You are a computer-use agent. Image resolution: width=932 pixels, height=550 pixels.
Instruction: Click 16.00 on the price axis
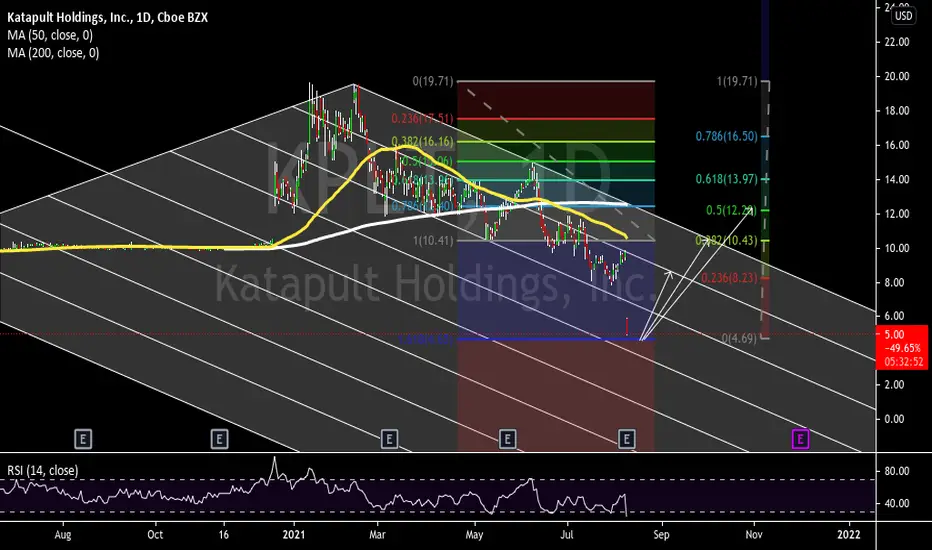tap(897, 145)
